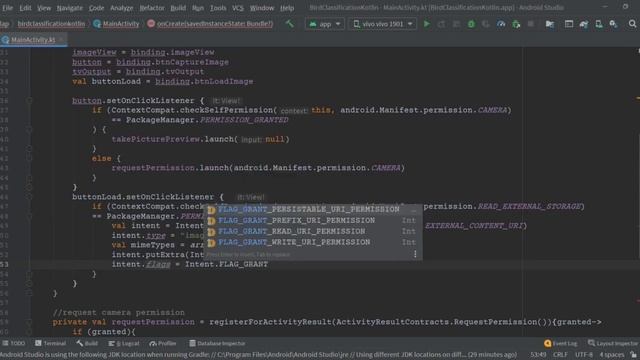Open the Tools menu

(218, 8)
